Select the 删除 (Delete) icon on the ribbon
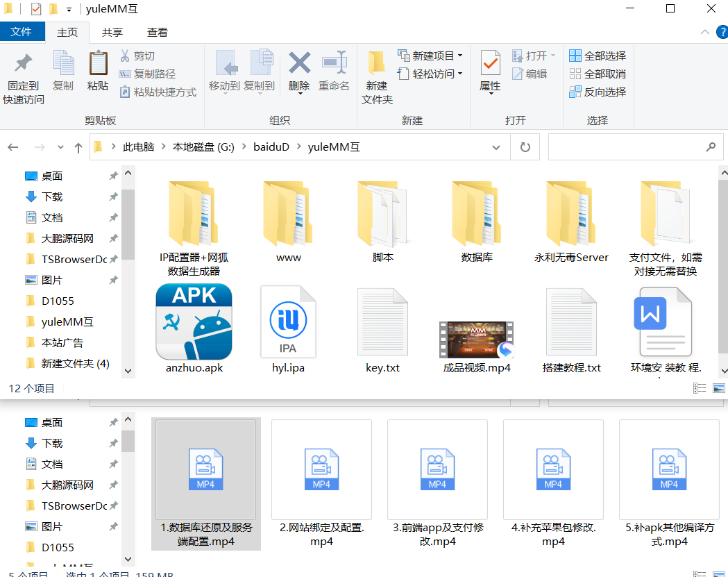 click(298, 69)
